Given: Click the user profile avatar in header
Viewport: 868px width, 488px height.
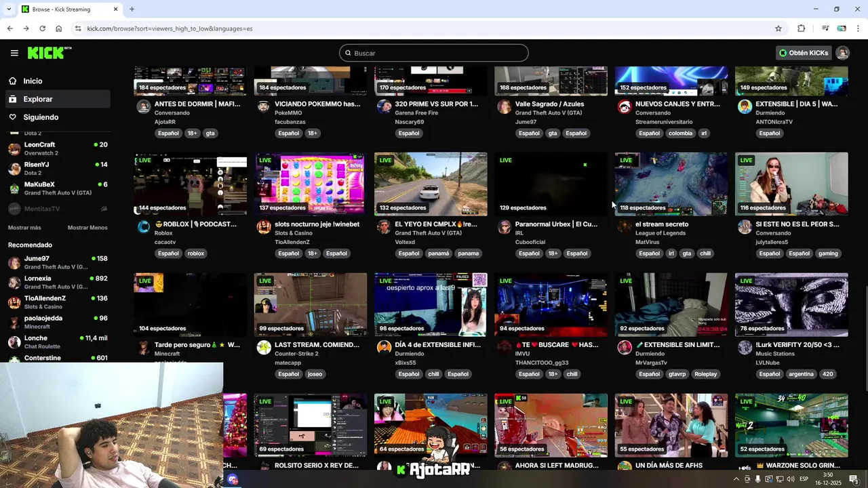Looking at the screenshot, I should click(842, 53).
